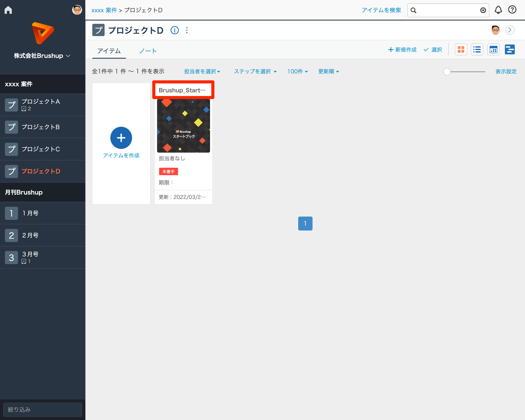This screenshot has height=420, width=525.
Task: Go to the home icon in sidebar
Action: (8, 10)
